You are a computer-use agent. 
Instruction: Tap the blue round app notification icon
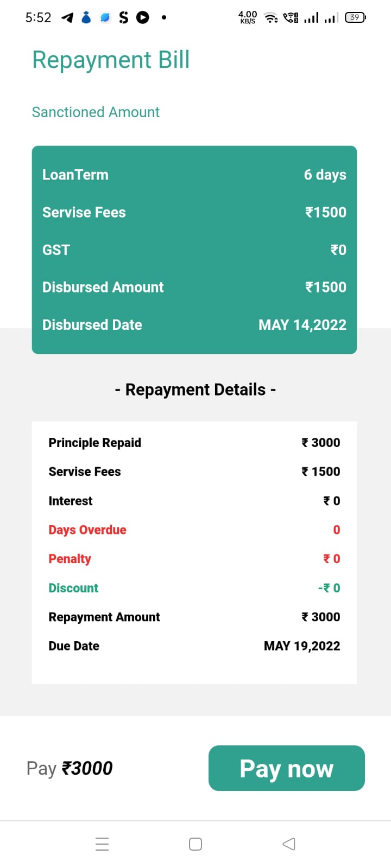(105, 18)
